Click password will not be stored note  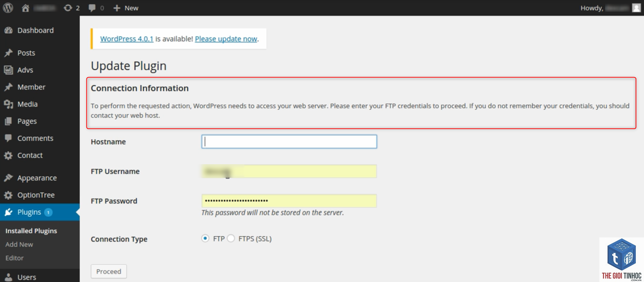point(273,213)
